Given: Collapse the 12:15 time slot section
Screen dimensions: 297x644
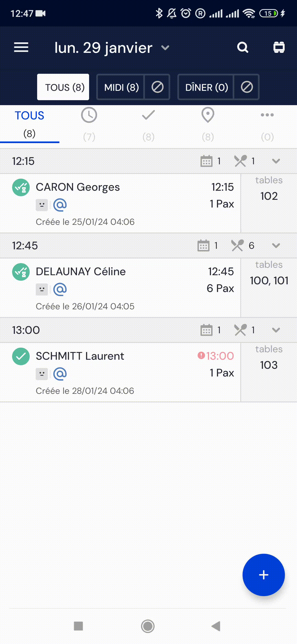Looking at the screenshot, I should [x=276, y=161].
